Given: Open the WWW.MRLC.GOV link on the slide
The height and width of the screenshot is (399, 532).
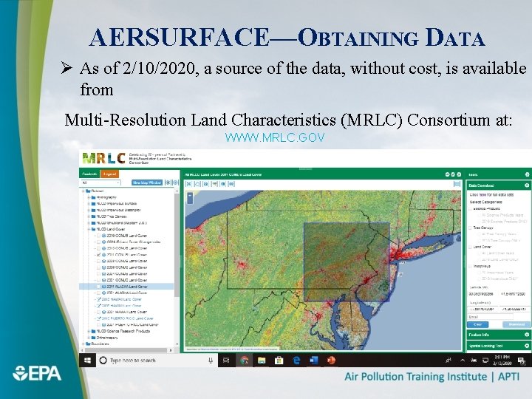Looking at the screenshot, I should (x=275, y=137).
